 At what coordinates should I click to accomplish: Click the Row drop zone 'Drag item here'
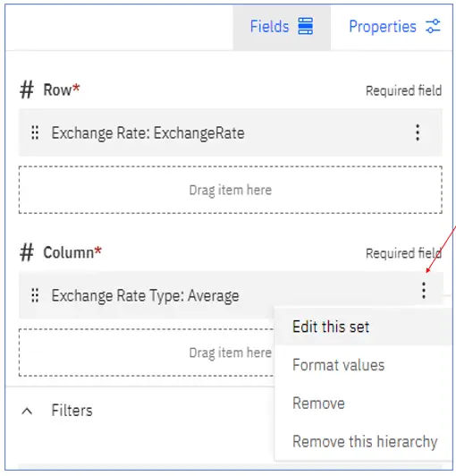pyautogui.click(x=231, y=190)
